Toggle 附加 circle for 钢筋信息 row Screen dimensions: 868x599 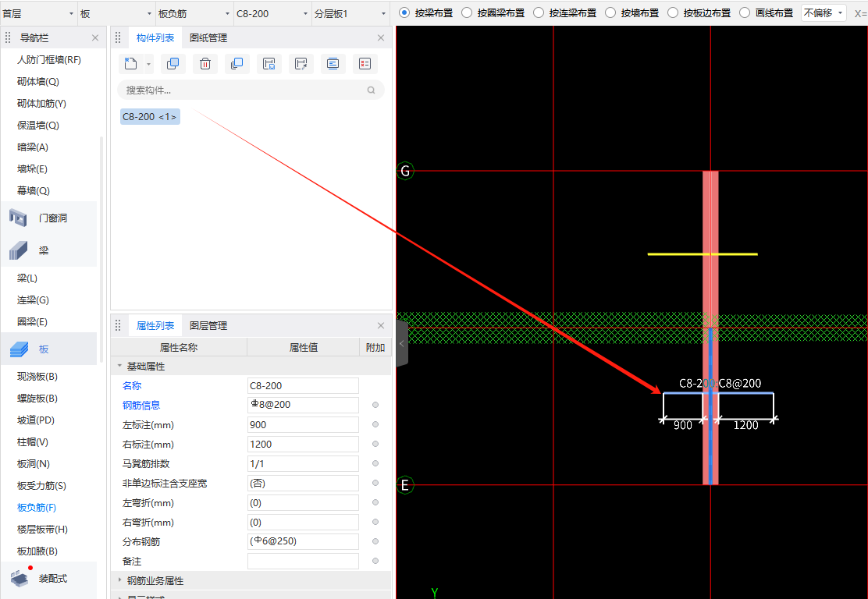375,405
